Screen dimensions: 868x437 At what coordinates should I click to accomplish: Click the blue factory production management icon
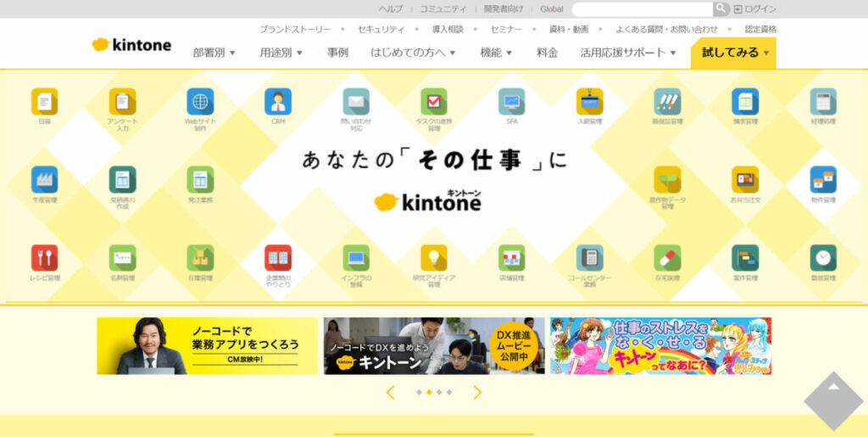click(44, 180)
